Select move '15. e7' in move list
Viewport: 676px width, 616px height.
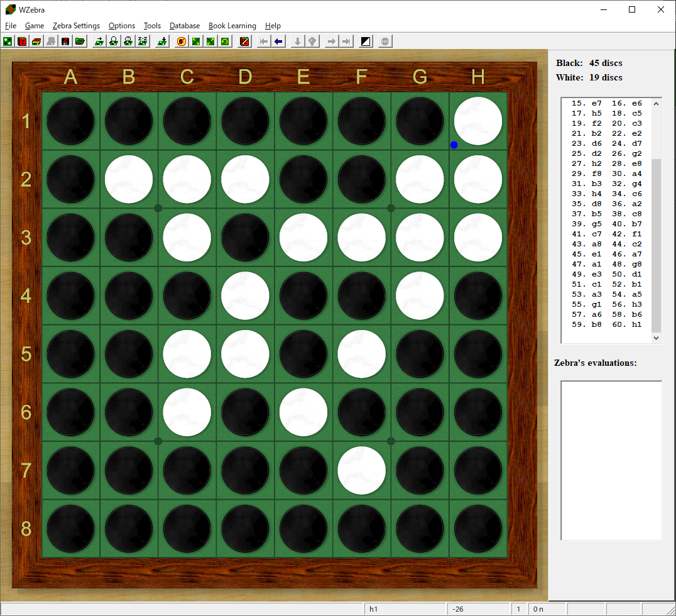(587, 103)
